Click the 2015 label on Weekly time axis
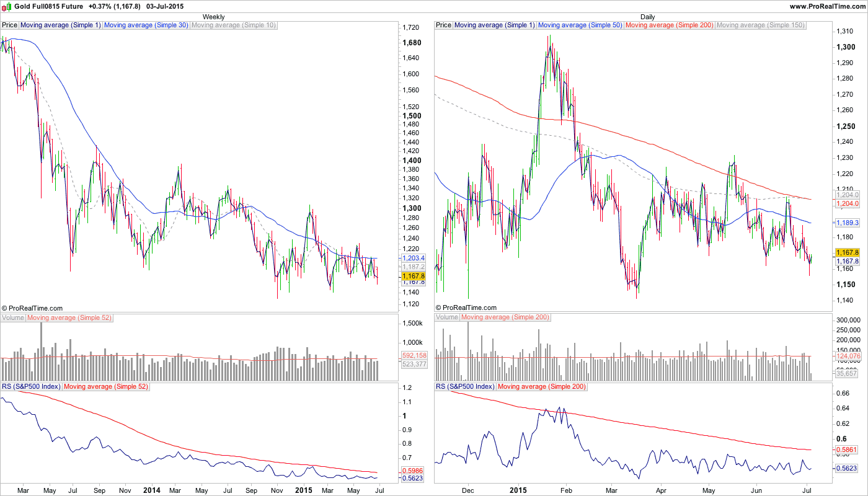Image resolution: width=868 pixels, height=496 pixels. point(303,490)
